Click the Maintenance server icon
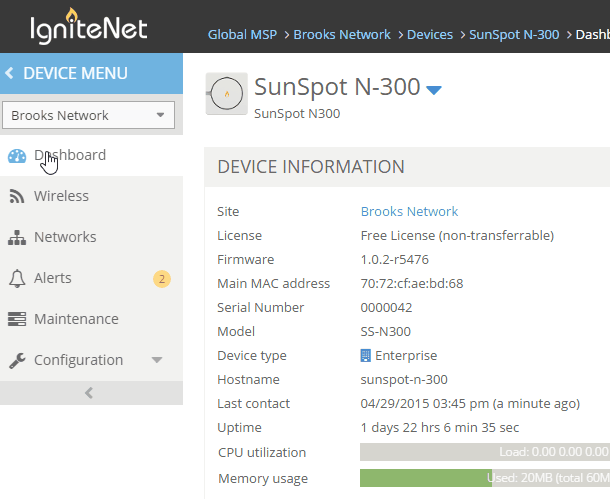The image size is (610, 499). click(17, 319)
